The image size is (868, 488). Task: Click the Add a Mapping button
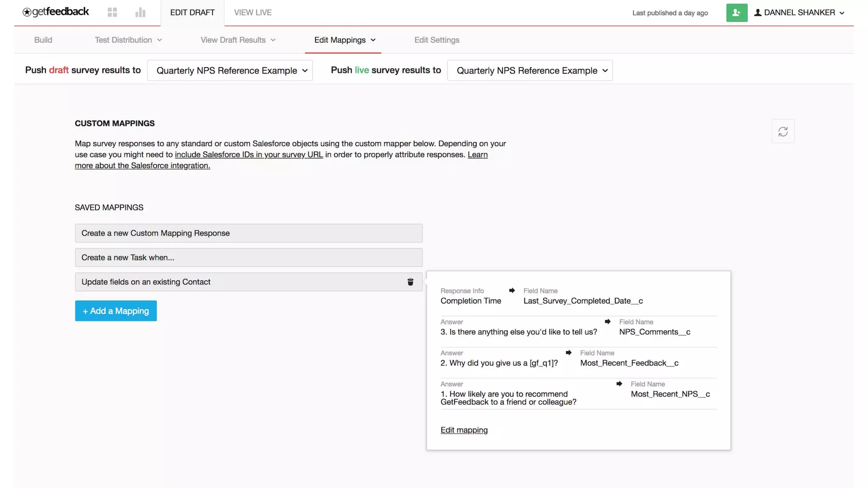click(116, 311)
